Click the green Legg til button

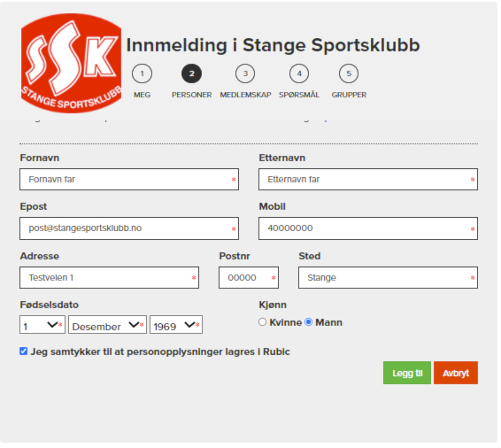pyautogui.click(x=407, y=373)
